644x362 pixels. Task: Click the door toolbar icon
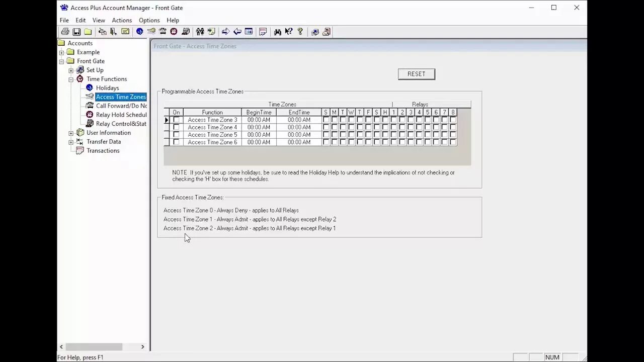[113, 32]
